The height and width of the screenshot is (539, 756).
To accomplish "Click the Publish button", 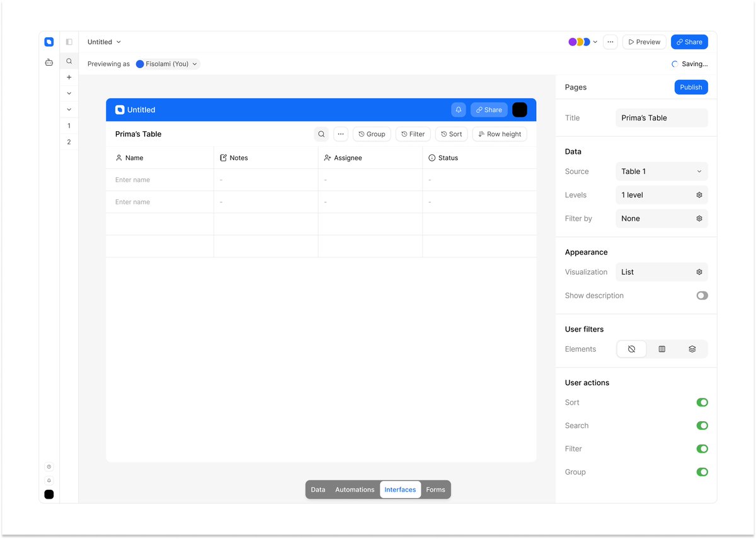I will 691,87.
